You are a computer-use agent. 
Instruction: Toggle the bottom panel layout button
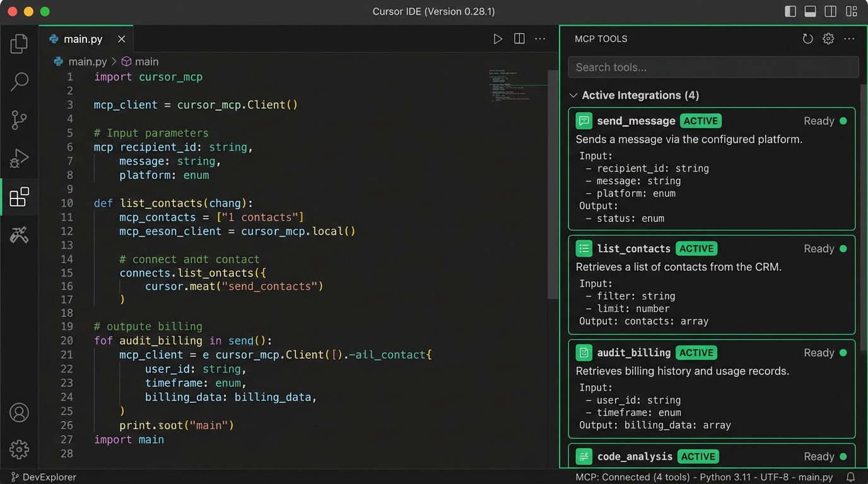811,11
